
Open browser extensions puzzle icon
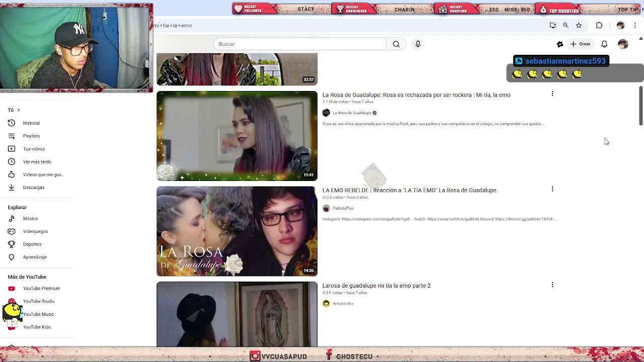[599, 26]
